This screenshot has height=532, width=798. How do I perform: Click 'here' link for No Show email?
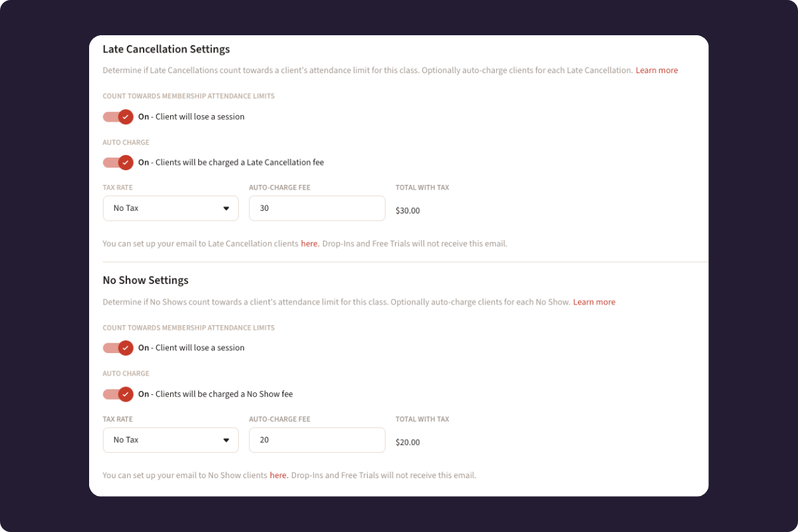279,475
